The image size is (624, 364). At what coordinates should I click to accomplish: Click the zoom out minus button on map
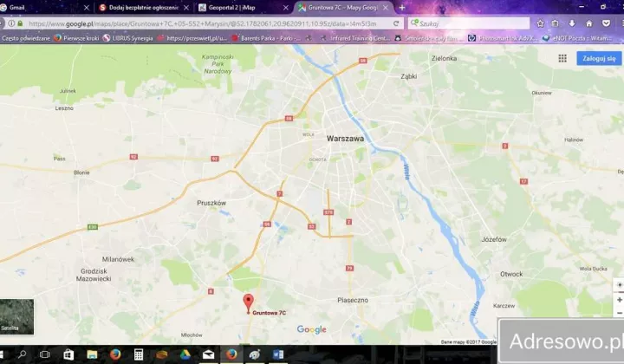pos(619,313)
